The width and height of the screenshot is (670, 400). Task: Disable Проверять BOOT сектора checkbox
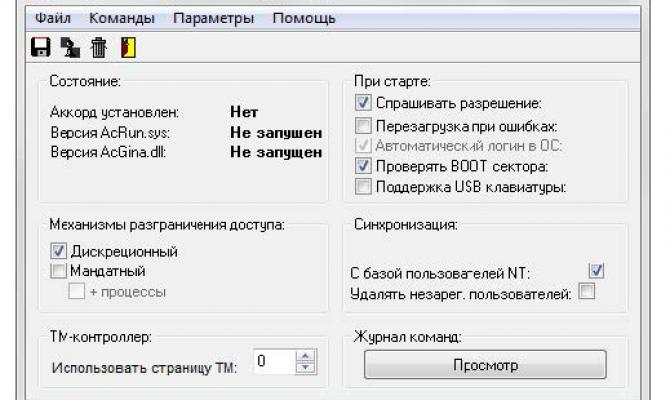(x=363, y=166)
